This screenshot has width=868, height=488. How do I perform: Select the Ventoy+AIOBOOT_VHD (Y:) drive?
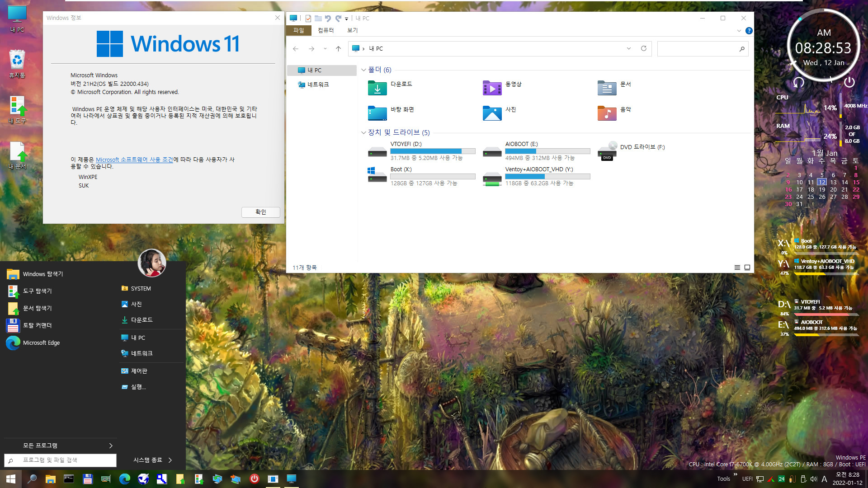pyautogui.click(x=536, y=176)
